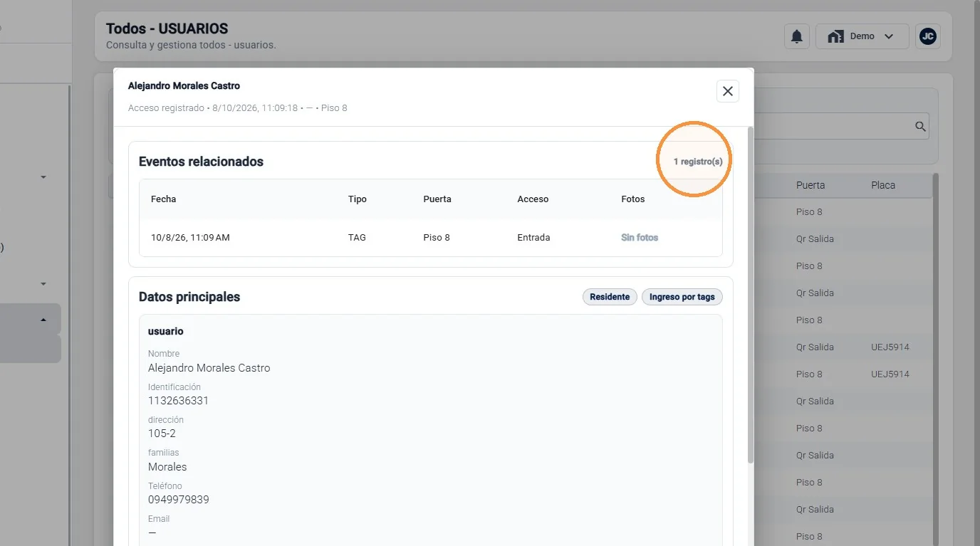Click the Puerta header in Eventos relacionados
This screenshot has height=546, width=980.
click(x=437, y=199)
